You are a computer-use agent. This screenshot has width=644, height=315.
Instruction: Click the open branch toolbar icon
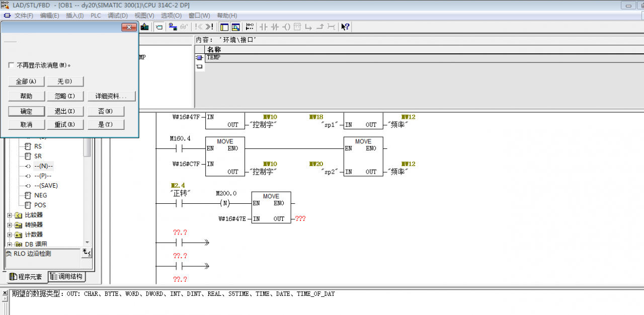[x=308, y=27]
